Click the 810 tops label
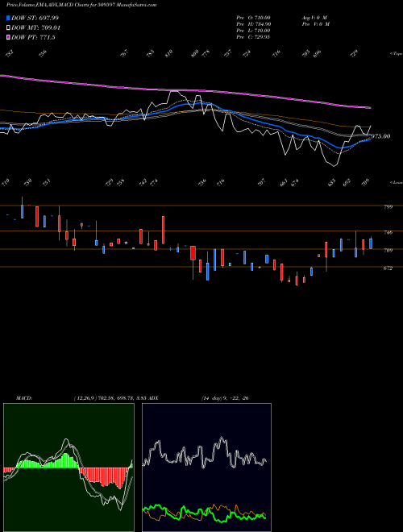Screen dimensions: 403x532 tap(168, 53)
